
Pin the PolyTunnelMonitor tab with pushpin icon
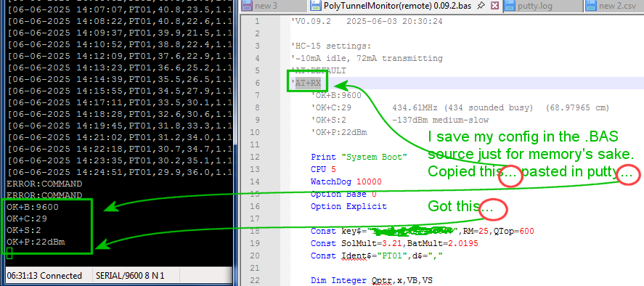point(483,5)
